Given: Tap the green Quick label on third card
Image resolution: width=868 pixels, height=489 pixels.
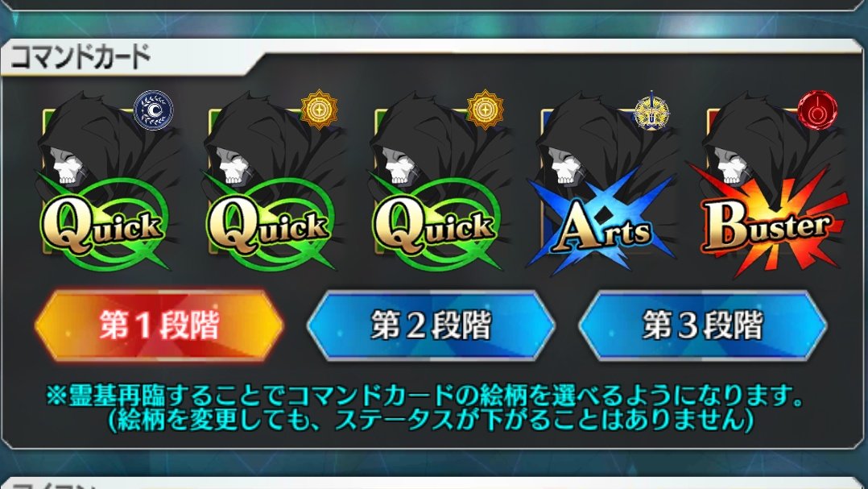Looking at the screenshot, I should pos(434,227).
